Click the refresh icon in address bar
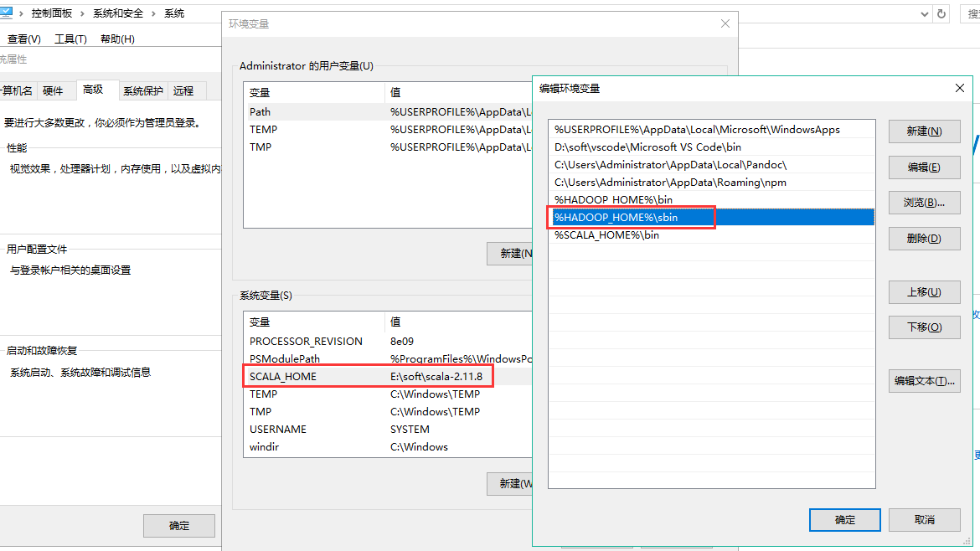This screenshot has width=980, height=551. [x=941, y=13]
